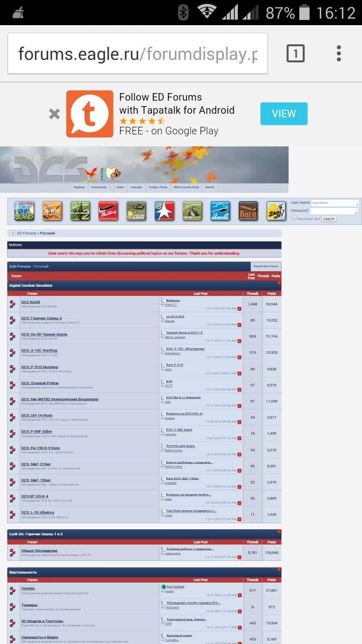This screenshot has width=362, height=644.
Task: Click forum status icon beside Онлайн
Action: (14, 591)
